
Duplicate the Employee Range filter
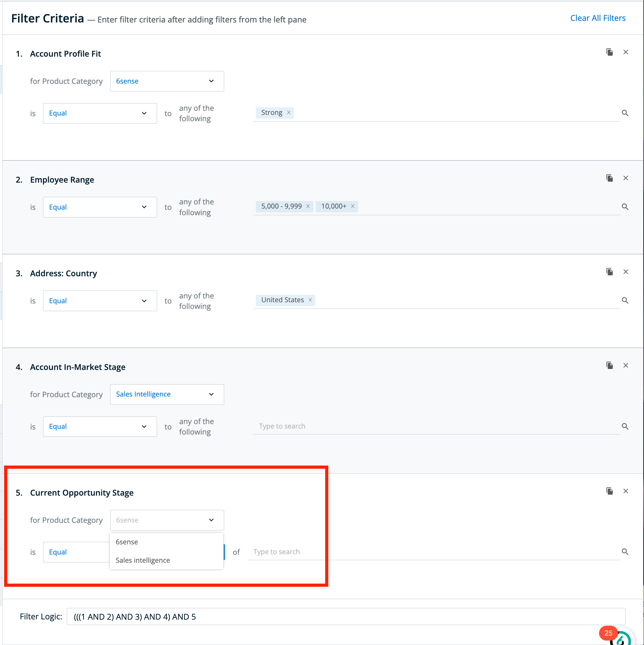point(609,178)
